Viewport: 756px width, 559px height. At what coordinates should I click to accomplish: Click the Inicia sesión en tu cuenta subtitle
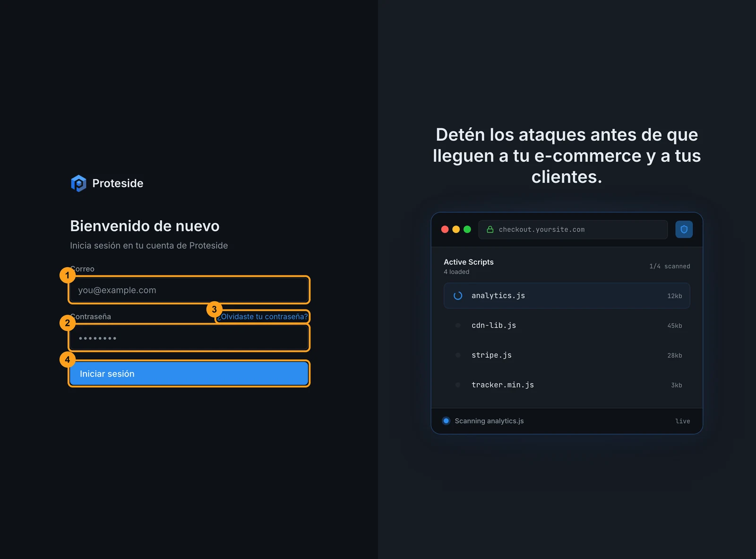(149, 246)
